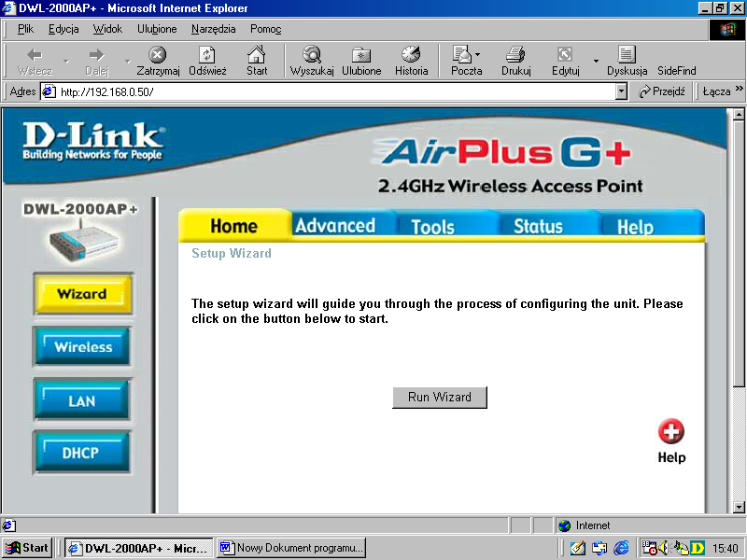Click the red Help plus icon
747x560 pixels.
[x=671, y=431]
